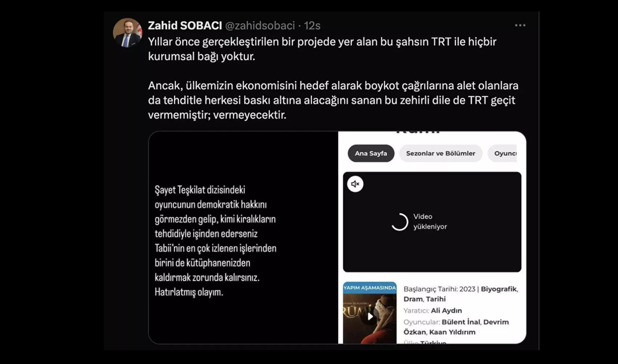Open the @zahidsobaci handle link
The width and height of the screenshot is (618, 364).
[x=260, y=26]
